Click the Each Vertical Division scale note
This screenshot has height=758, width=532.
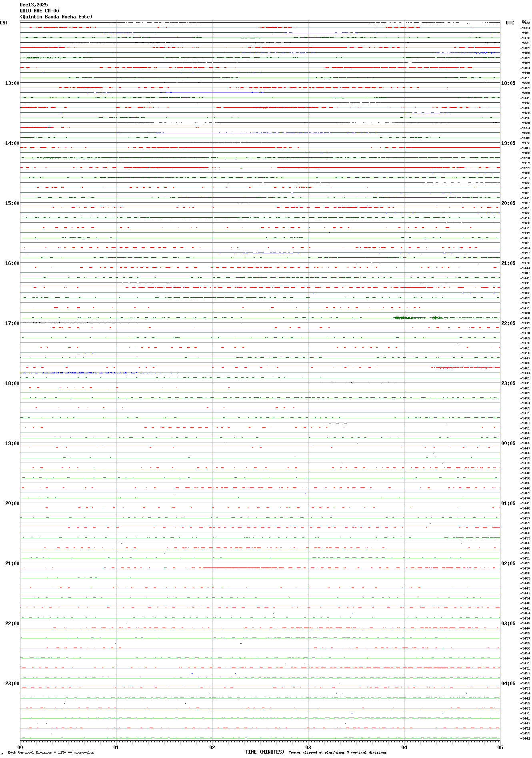[51, 752]
